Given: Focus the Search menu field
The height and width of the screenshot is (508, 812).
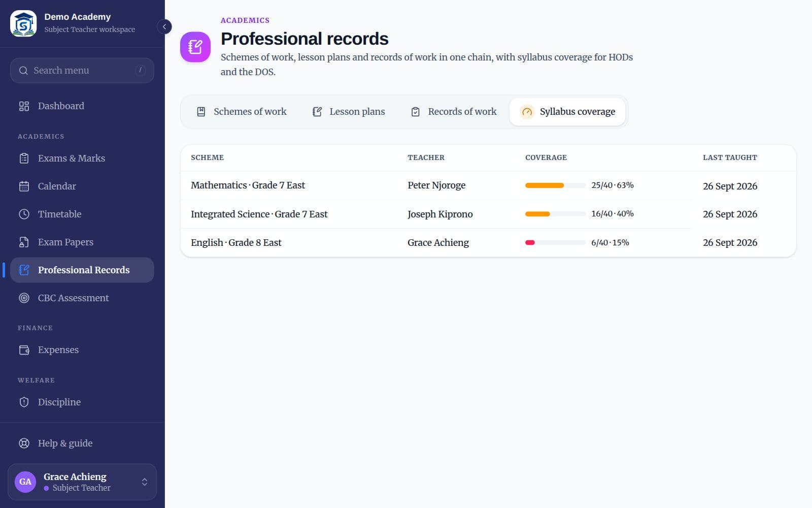Looking at the screenshot, I should point(82,71).
